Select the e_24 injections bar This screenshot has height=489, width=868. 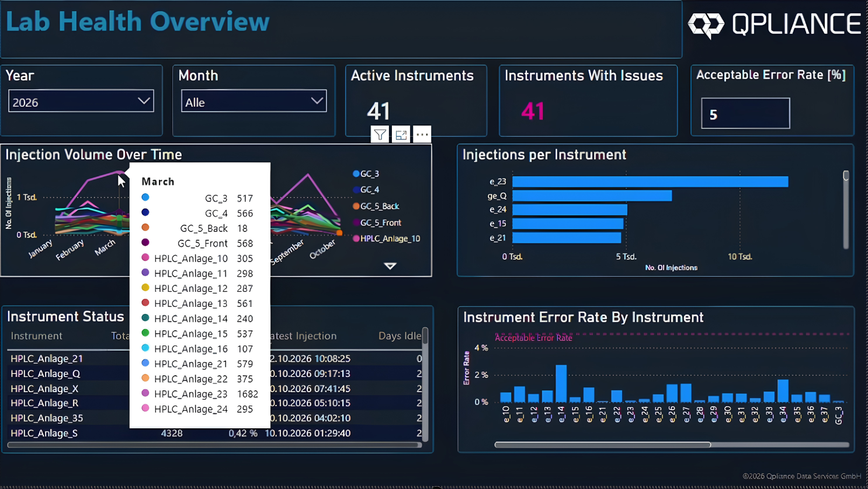pos(570,209)
